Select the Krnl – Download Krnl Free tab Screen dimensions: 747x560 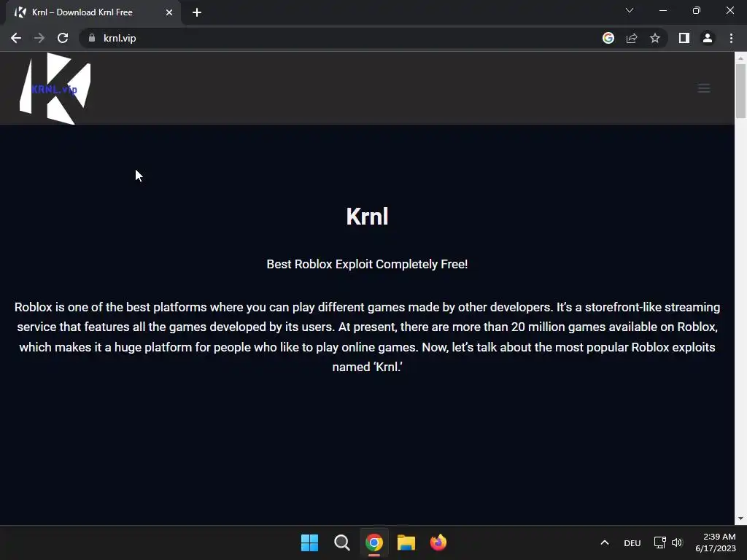pos(93,12)
